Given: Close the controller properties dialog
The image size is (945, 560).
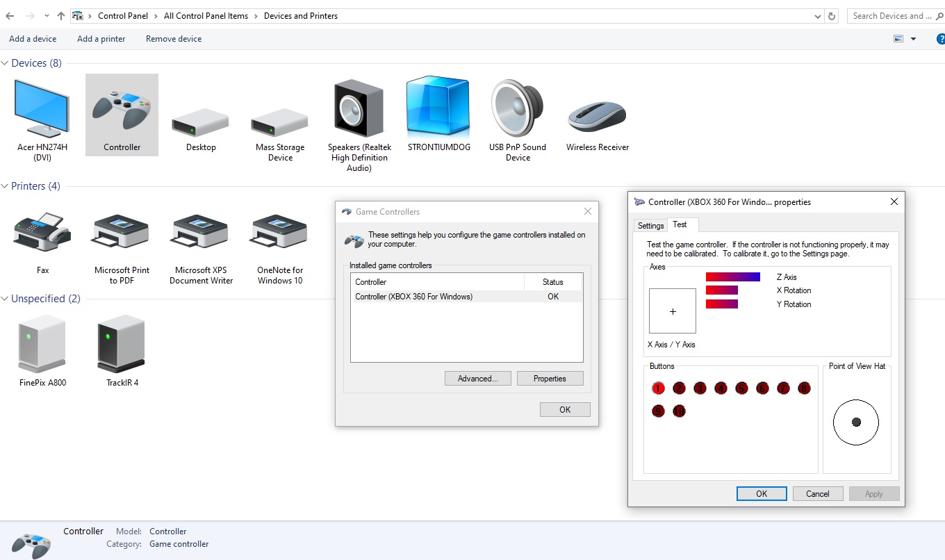Looking at the screenshot, I should click(894, 202).
